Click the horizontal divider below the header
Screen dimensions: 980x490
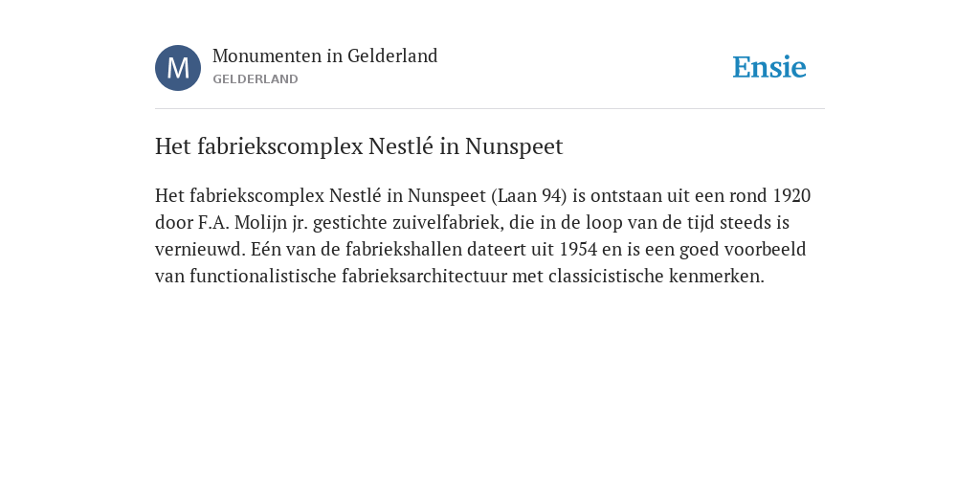click(490, 109)
